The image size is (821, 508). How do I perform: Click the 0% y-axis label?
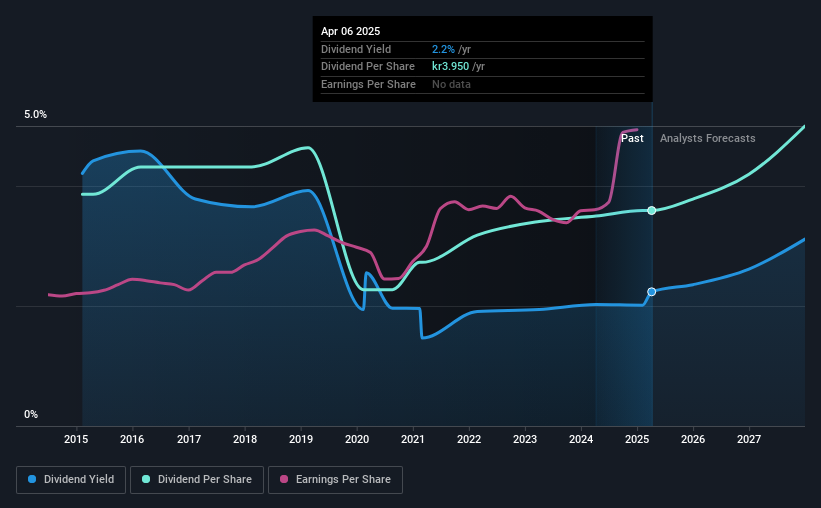[31, 414]
